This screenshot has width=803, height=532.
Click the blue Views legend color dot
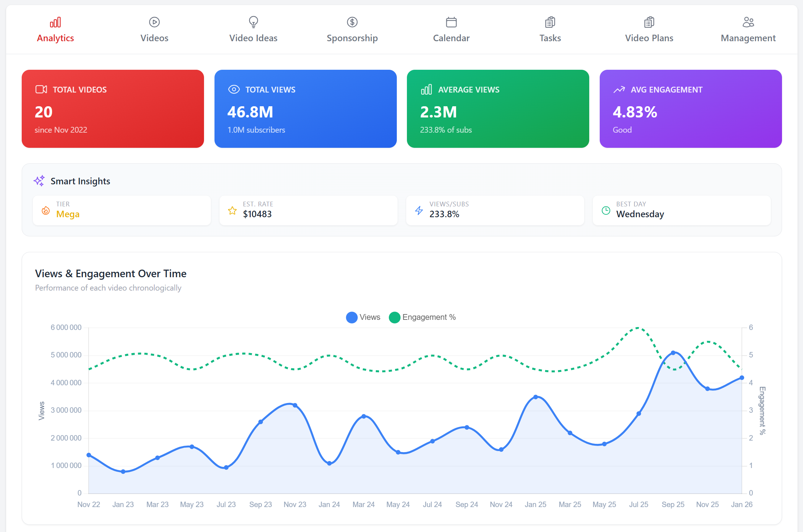pyautogui.click(x=352, y=317)
